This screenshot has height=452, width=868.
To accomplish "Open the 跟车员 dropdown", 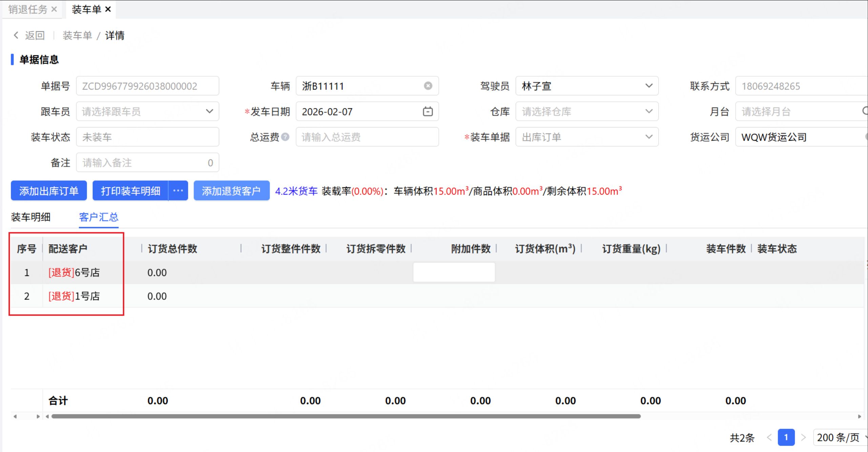I will 209,111.
